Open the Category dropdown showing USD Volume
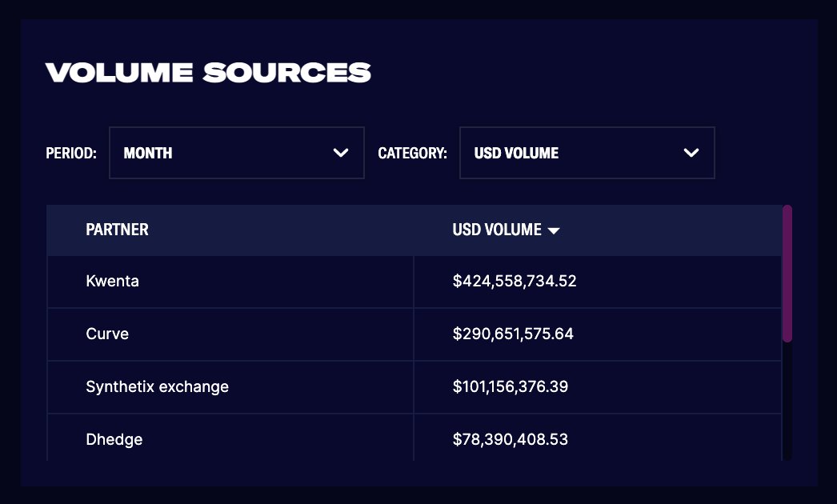 587,153
